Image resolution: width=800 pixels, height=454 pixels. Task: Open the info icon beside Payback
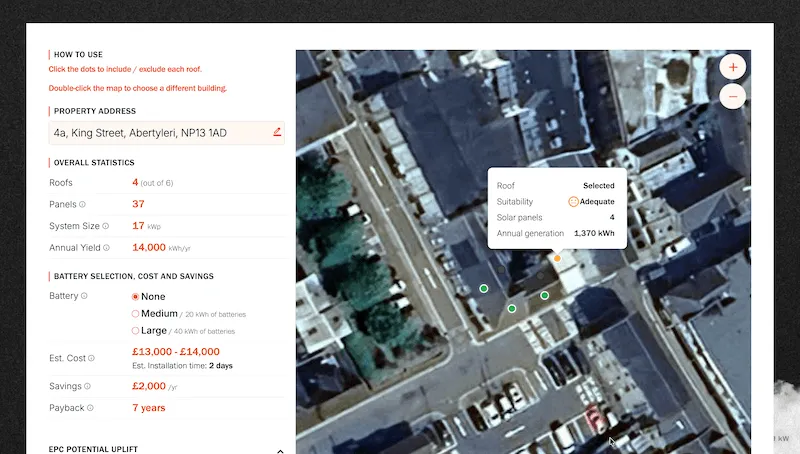coord(90,408)
